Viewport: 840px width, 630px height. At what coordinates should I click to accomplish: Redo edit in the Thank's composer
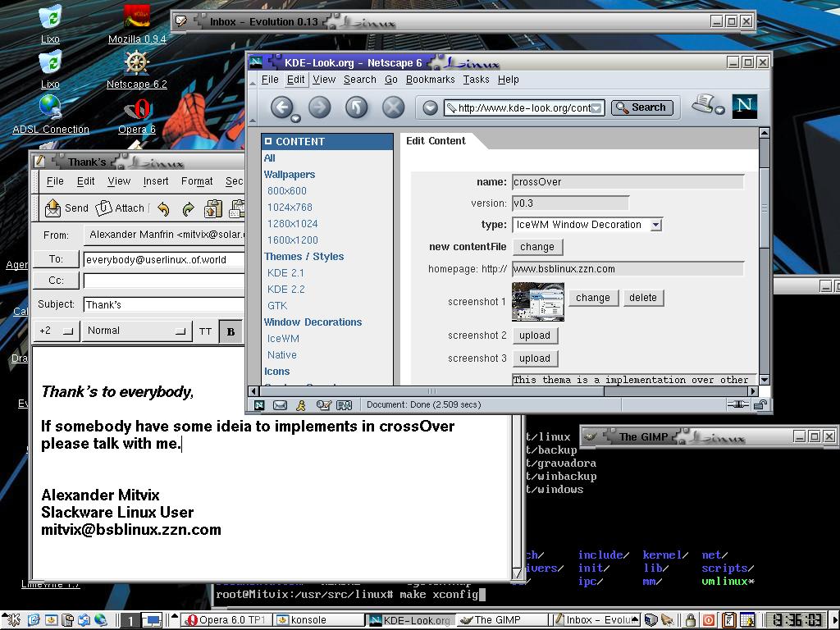[188, 208]
